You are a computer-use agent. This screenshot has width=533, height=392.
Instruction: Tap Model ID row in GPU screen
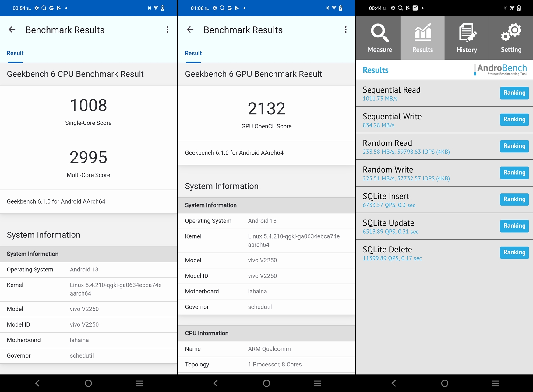tap(266, 276)
